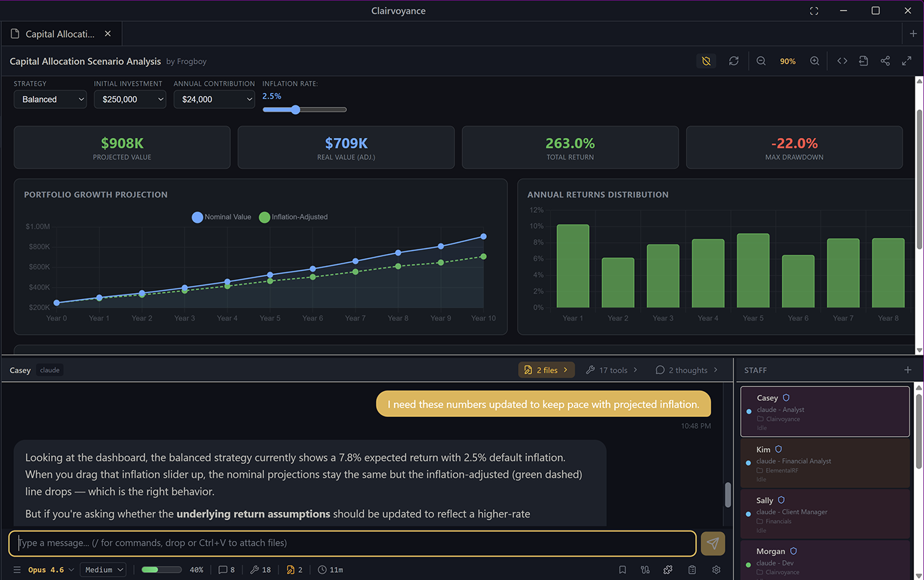Zoom out using the magnifier minus icon
The image size is (924, 580).
pos(761,61)
